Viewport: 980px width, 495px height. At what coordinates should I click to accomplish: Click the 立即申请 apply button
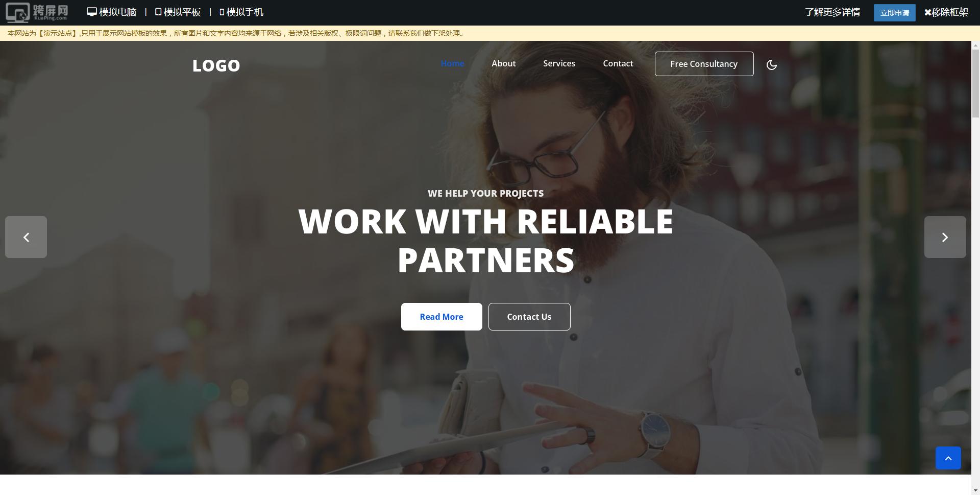tap(894, 13)
